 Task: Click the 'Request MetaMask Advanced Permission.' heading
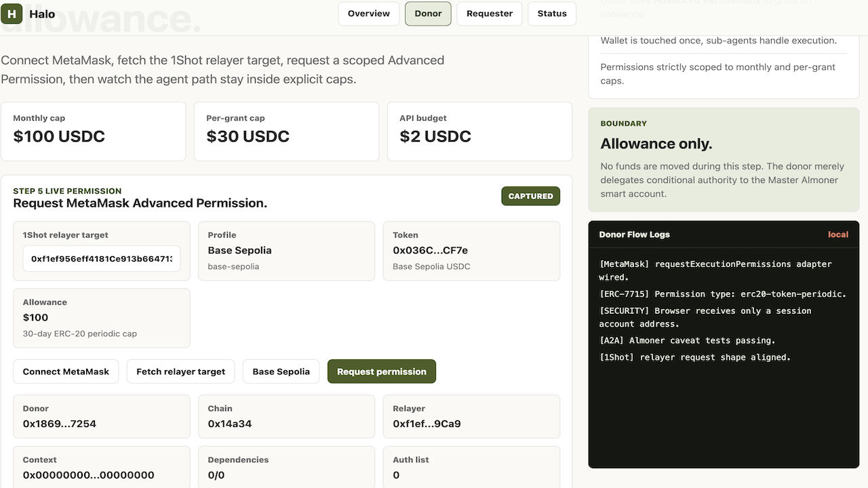tap(140, 203)
